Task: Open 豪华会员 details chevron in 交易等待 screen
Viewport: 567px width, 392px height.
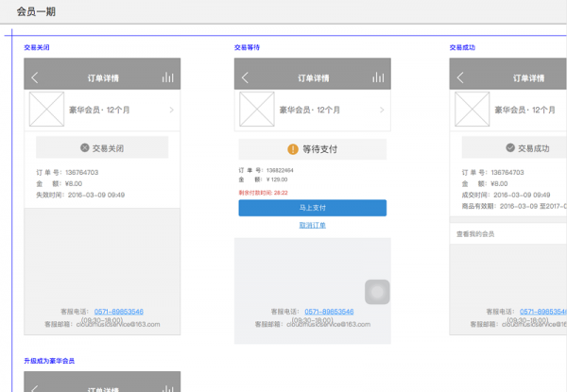Action: pos(382,111)
